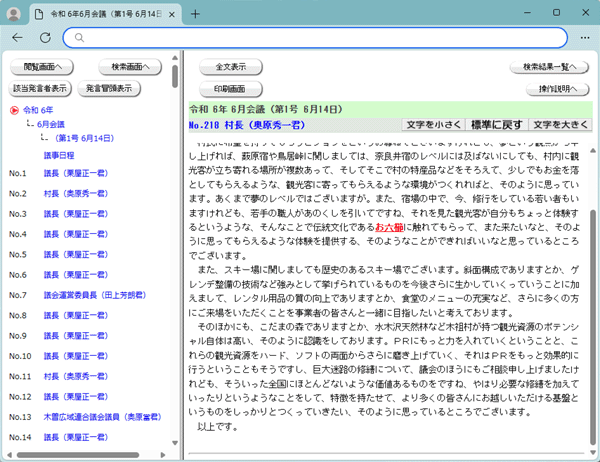Screen dimensions: 600x462
Task: Click main text scroll up arrow
Action: click(593, 150)
